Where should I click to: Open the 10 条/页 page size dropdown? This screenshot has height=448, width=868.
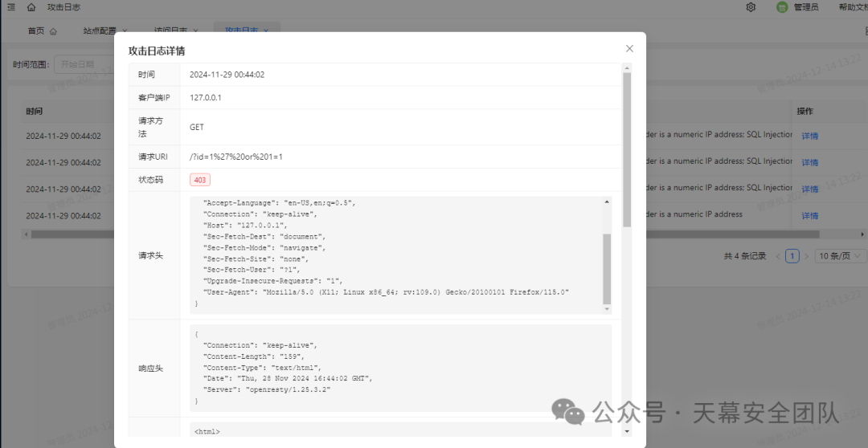pyautogui.click(x=841, y=256)
